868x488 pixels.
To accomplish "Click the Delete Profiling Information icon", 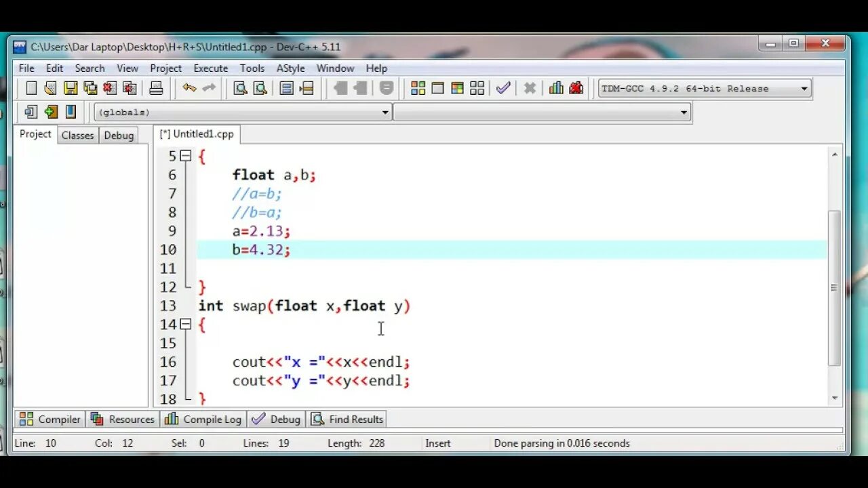I will click(576, 88).
